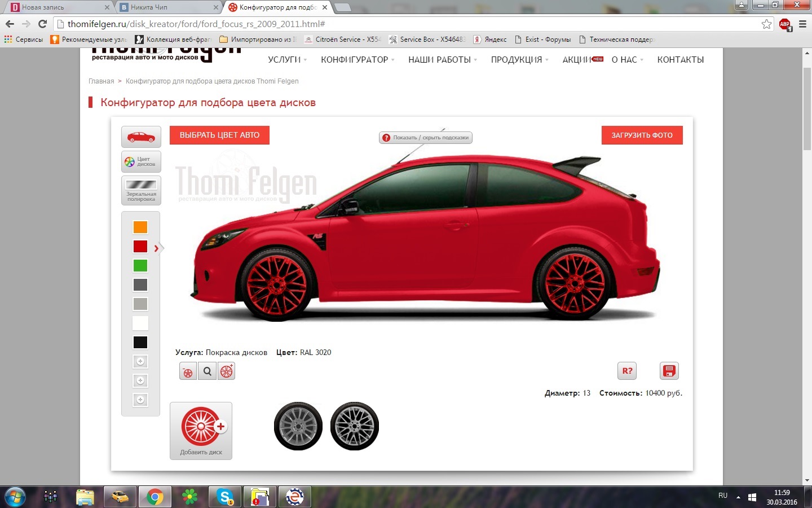Click the ЗАГРУЗИТЬ ФОТО button
812x508 pixels.
point(642,135)
